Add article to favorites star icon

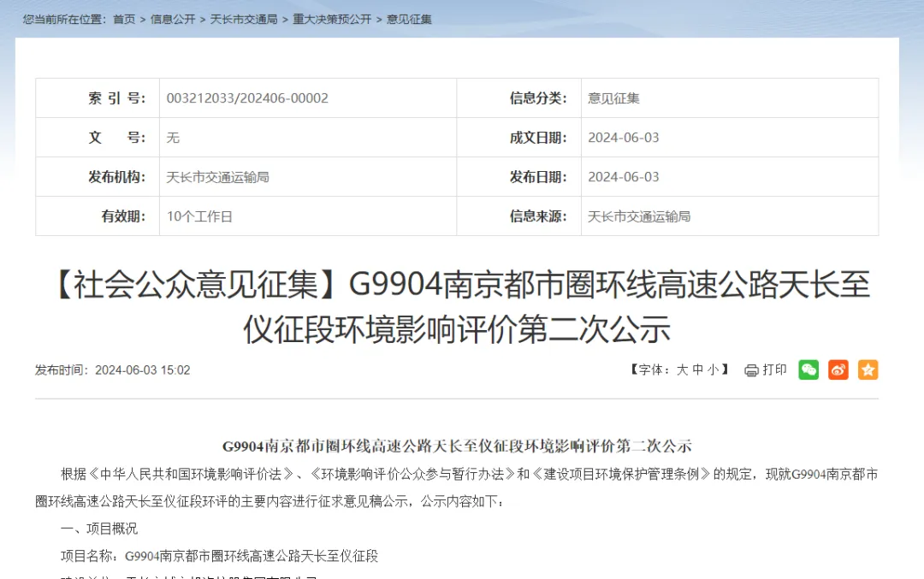coord(868,370)
